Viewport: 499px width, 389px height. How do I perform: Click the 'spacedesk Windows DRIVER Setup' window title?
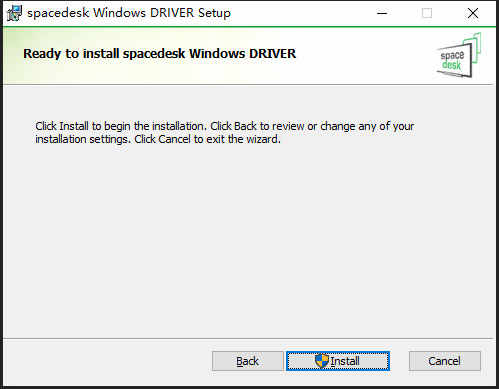pos(129,13)
